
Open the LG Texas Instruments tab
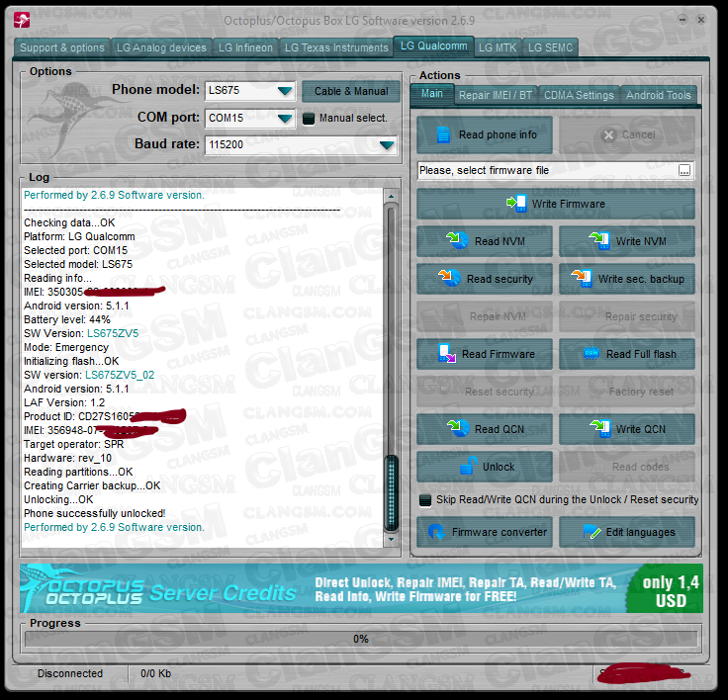point(336,47)
